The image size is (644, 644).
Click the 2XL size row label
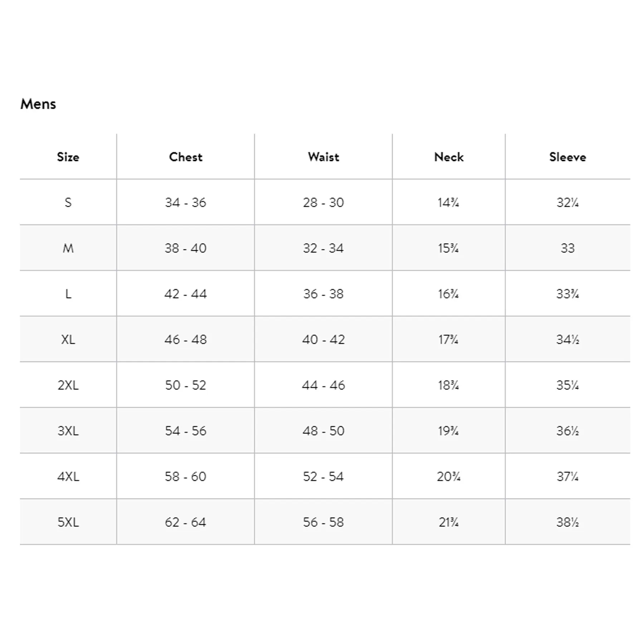coord(68,385)
